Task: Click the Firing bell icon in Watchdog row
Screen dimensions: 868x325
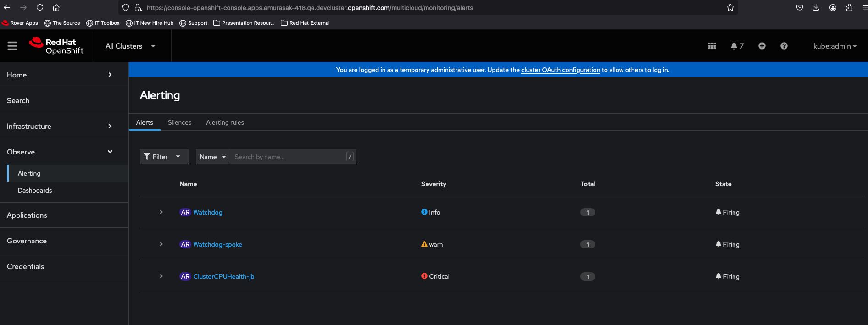Action: [x=718, y=212]
